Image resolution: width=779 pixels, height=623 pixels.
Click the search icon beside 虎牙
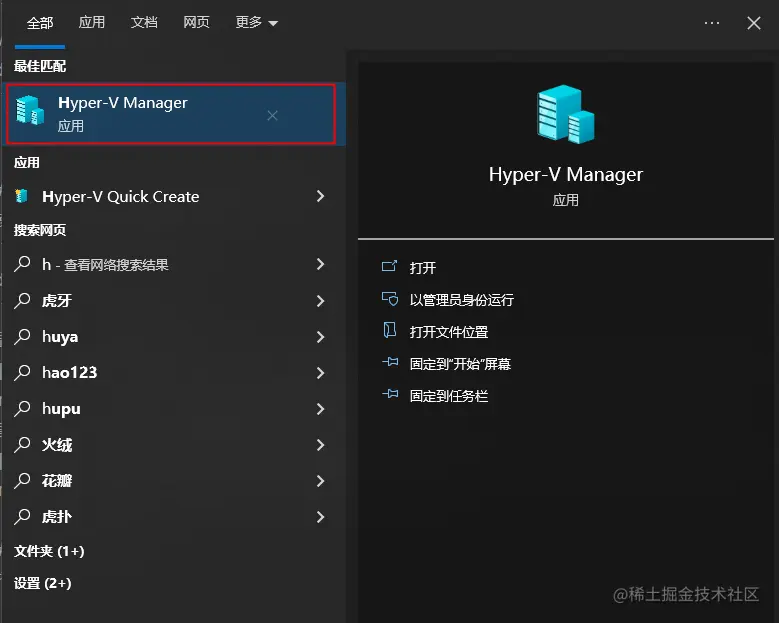22,300
